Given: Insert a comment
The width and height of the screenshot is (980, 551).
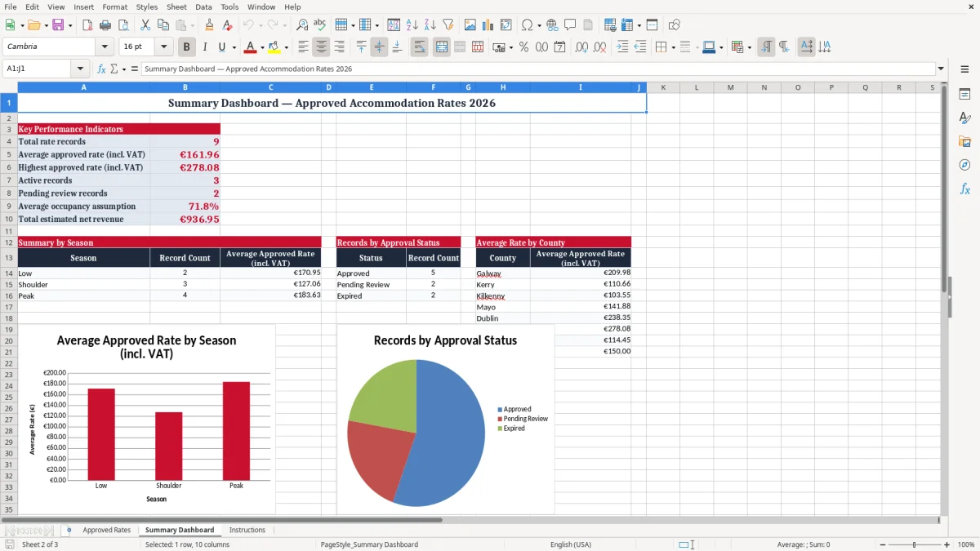Looking at the screenshot, I should (x=570, y=25).
